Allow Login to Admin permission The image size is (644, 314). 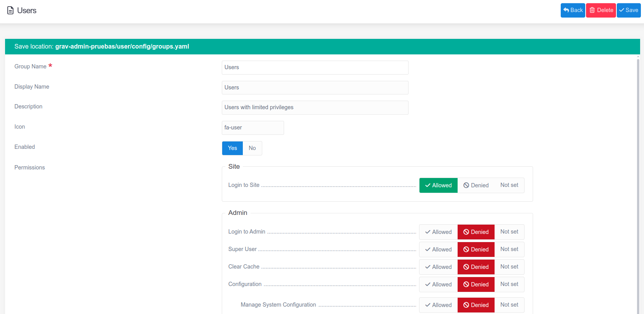(x=438, y=232)
